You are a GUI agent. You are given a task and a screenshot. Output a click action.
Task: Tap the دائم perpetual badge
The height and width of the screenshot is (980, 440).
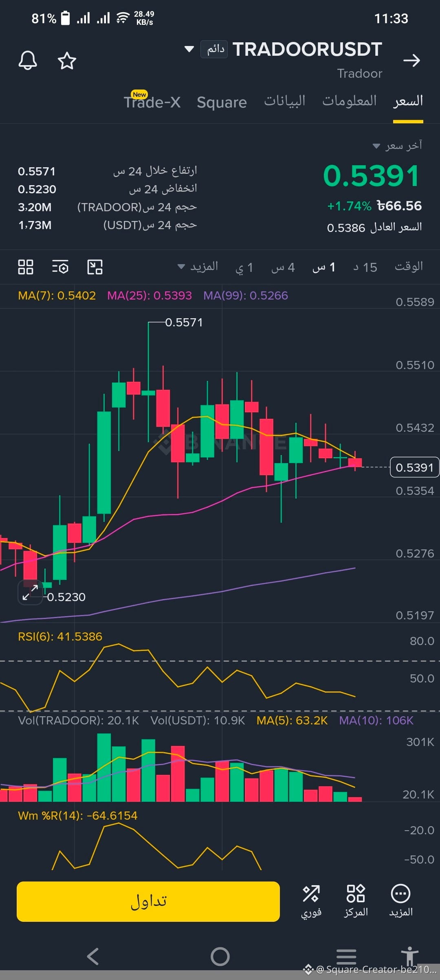214,49
